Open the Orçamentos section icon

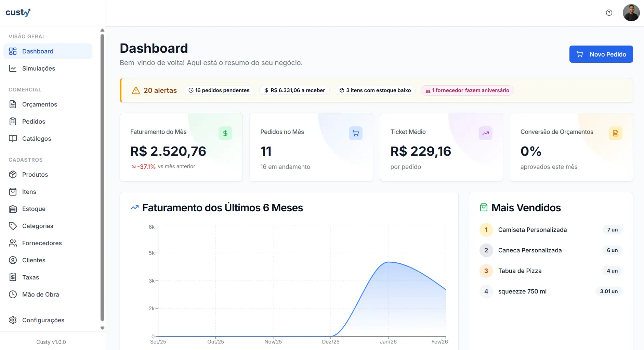(x=13, y=104)
